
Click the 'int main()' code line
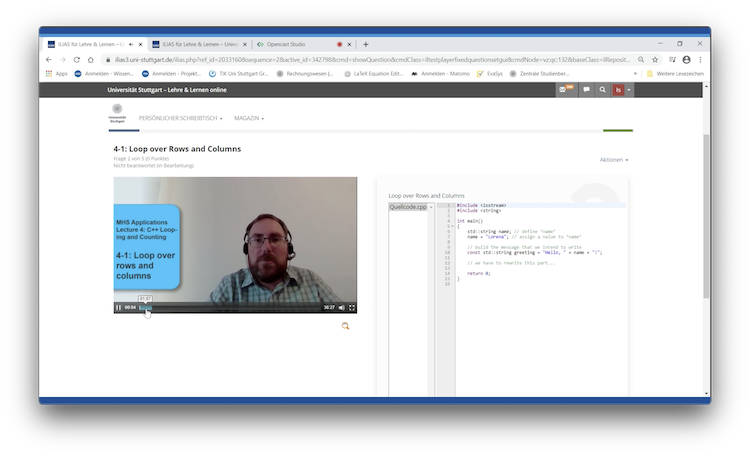[x=470, y=221]
